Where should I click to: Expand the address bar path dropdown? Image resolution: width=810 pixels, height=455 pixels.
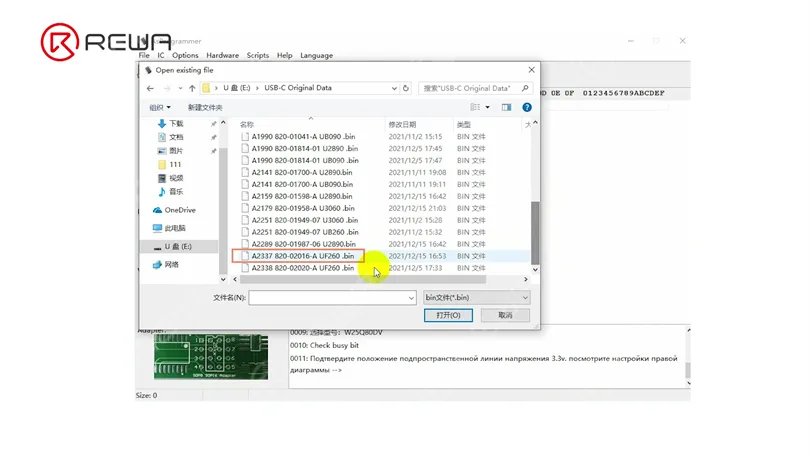[394, 88]
